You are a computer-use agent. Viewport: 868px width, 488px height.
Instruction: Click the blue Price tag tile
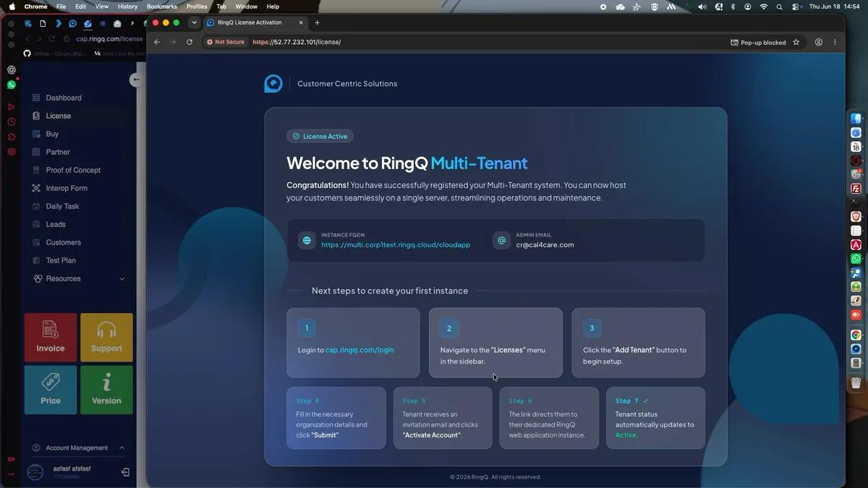tap(51, 390)
